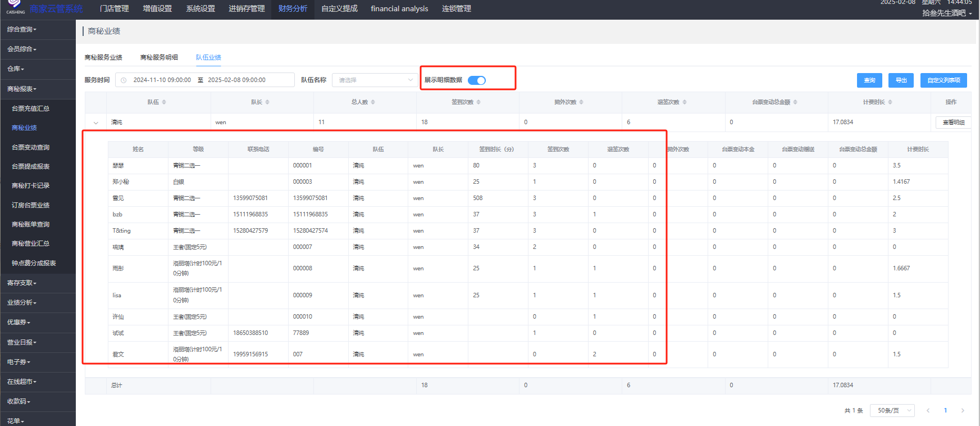Go to previous page arrow
Image resolution: width=980 pixels, height=426 pixels.
tap(928, 411)
